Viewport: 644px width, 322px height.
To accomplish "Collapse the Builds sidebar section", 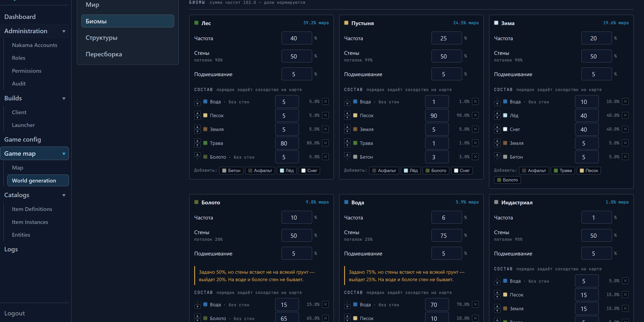I will click(64, 98).
